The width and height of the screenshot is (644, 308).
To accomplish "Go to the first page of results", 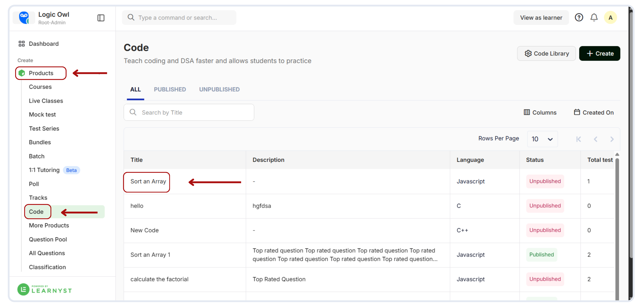I will click(x=578, y=139).
